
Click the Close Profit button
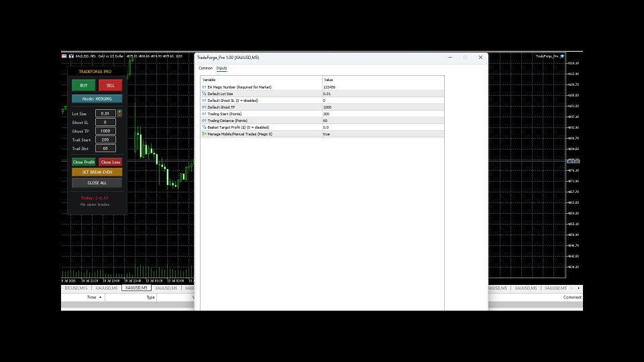click(x=83, y=162)
